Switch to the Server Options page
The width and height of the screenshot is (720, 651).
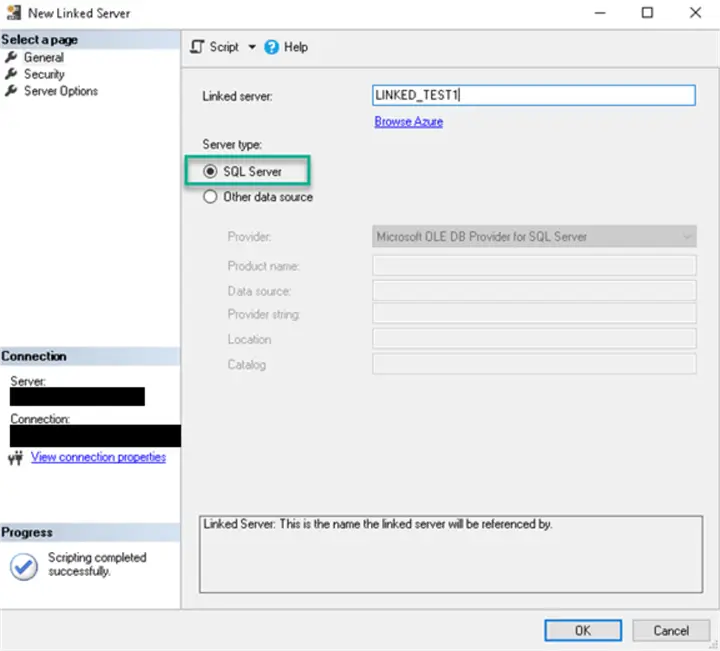pos(61,91)
